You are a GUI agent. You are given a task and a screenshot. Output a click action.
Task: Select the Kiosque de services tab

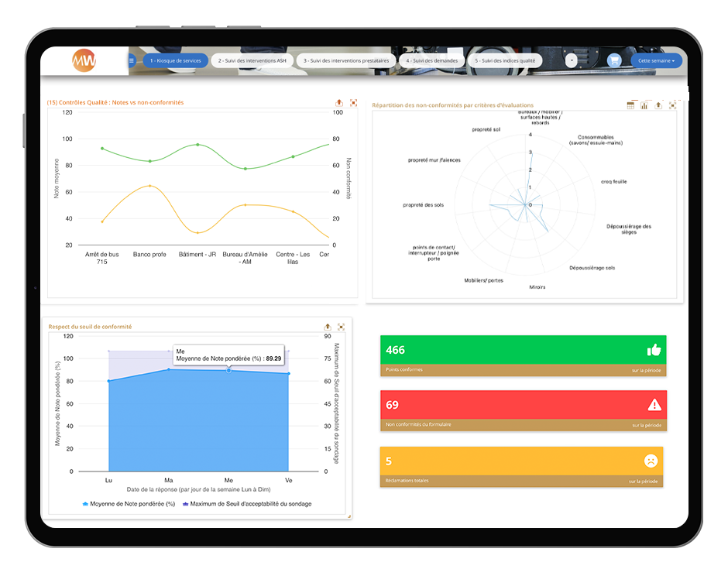176,60
